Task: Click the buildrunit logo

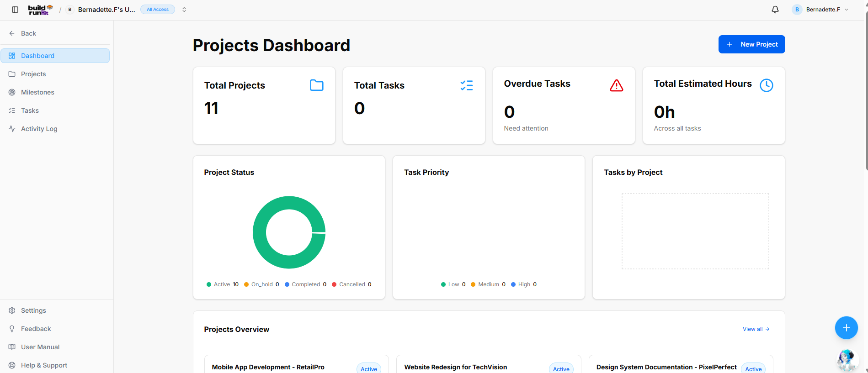Action: [41, 10]
